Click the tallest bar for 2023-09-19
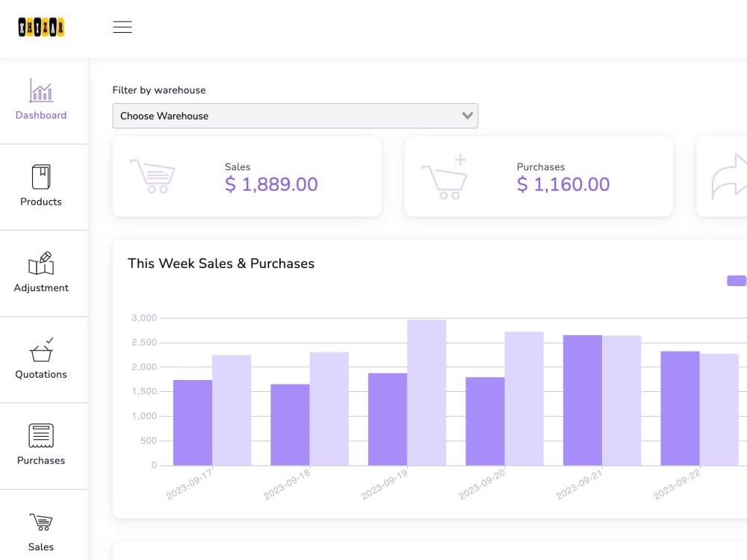This screenshot has width=747, height=560. click(x=427, y=392)
